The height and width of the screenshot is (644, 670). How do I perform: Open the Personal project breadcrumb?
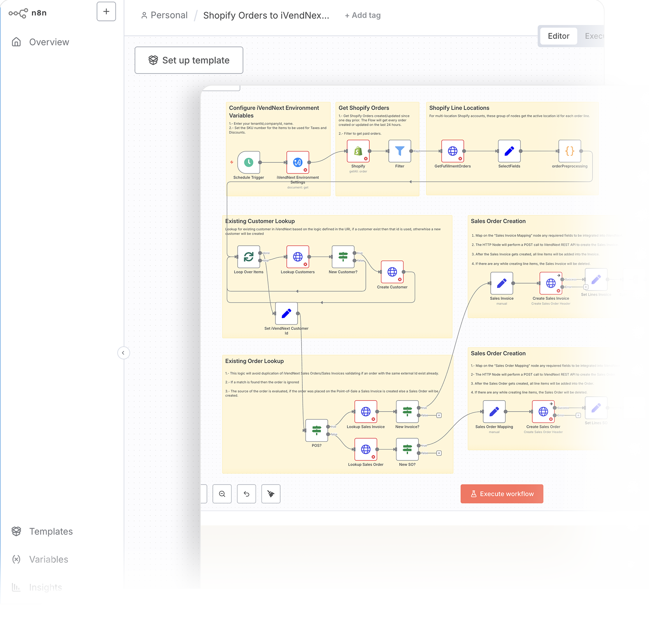(x=164, y=15)
